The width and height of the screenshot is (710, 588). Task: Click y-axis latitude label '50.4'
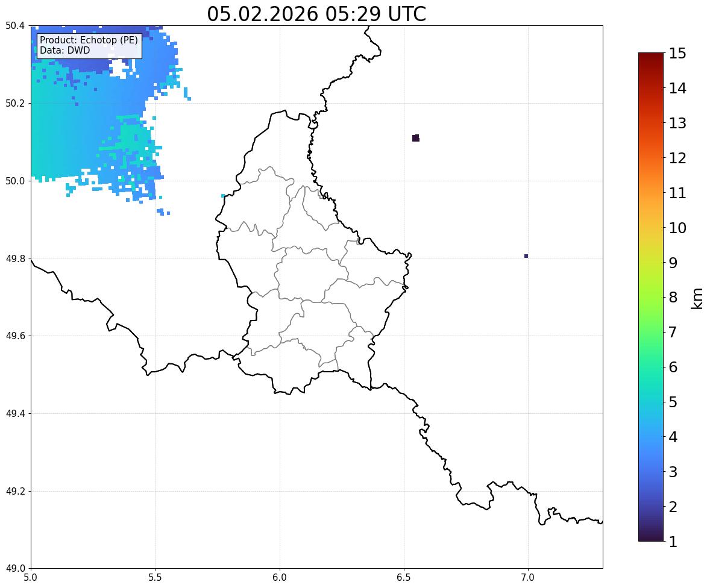click(x=14, y=26)
